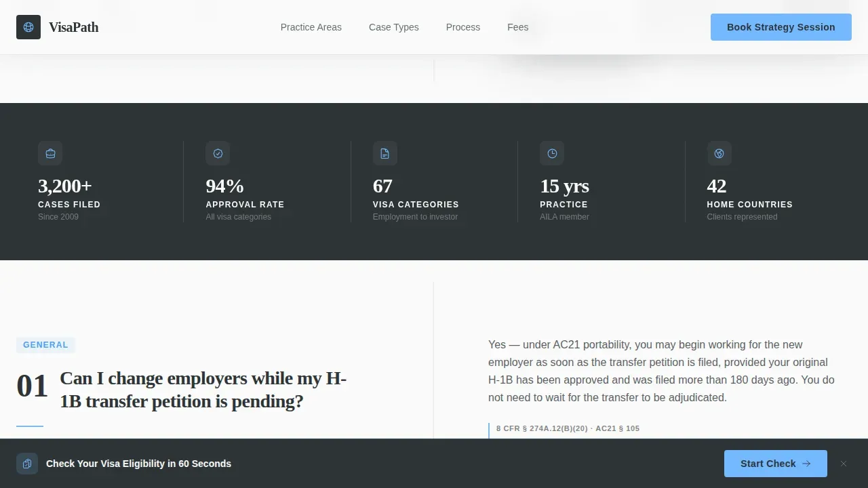
Task: Click the H-1B transfer petition question heading
Action: pyautogui.click(x=203, y=390)
